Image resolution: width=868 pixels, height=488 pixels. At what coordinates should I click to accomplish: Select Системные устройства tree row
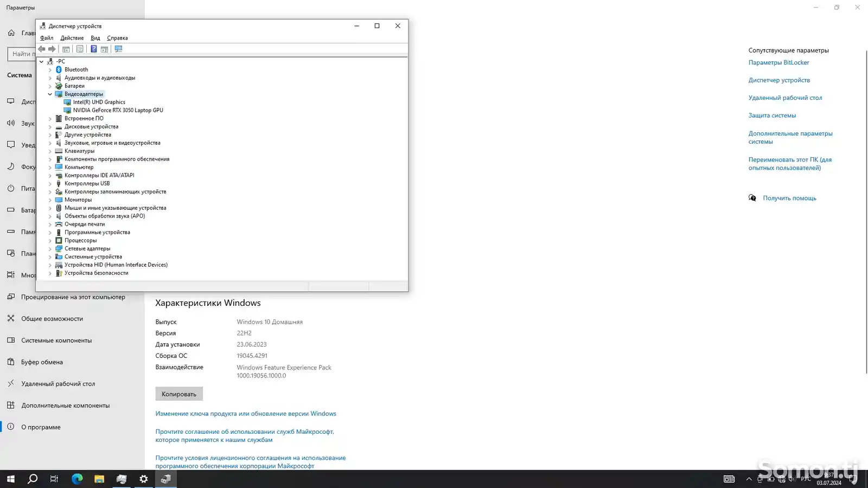[93, 256]
